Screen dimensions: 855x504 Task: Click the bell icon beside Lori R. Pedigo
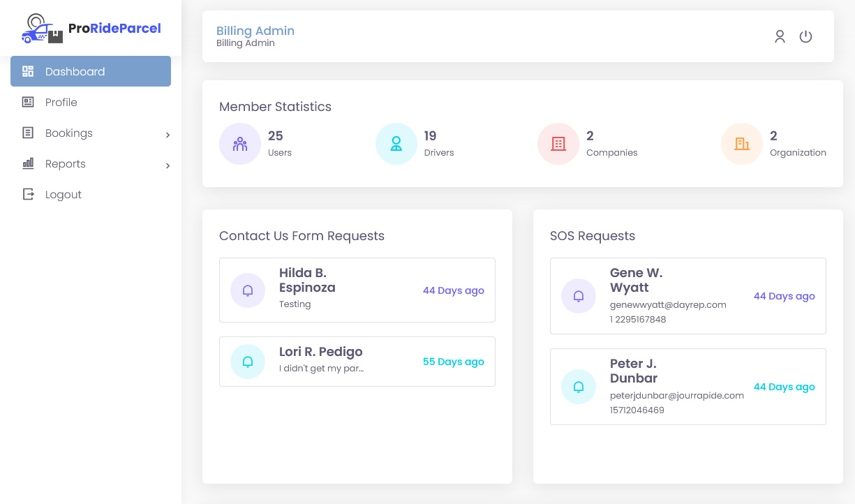coord(248,362)
